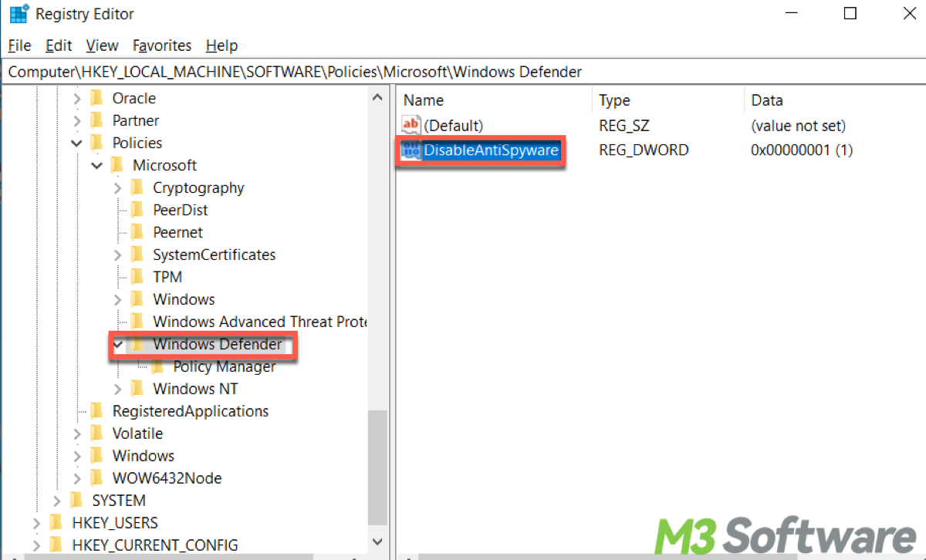The height and width of the screenshot is (560, 926).
Task: Click the (Default) string value icon
Action: tap(411, 125)
